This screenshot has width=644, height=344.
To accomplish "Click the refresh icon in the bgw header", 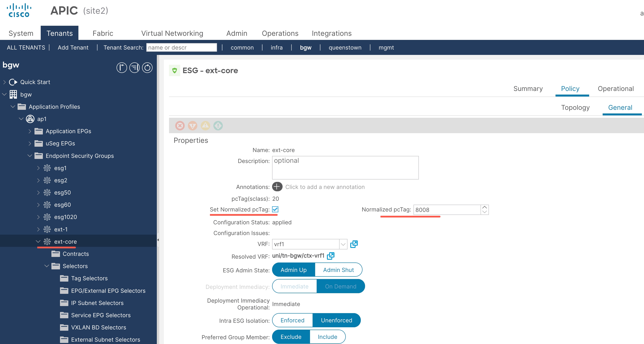I will coord(147,68).
